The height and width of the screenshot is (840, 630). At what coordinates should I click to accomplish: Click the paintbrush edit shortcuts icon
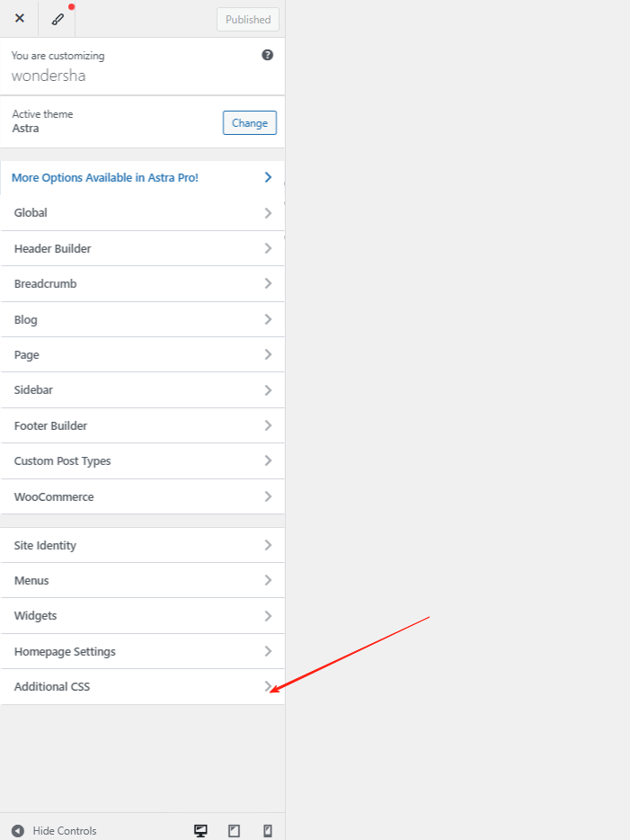57,19
